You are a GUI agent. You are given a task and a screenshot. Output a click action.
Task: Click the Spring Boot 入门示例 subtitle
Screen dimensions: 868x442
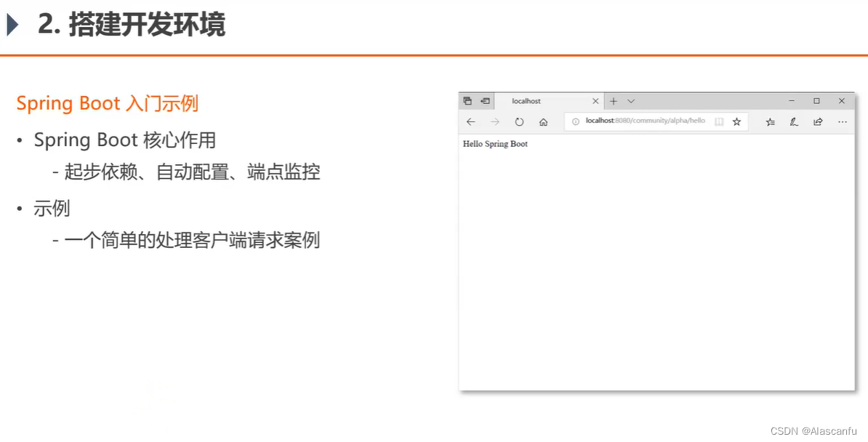point(108,103)
